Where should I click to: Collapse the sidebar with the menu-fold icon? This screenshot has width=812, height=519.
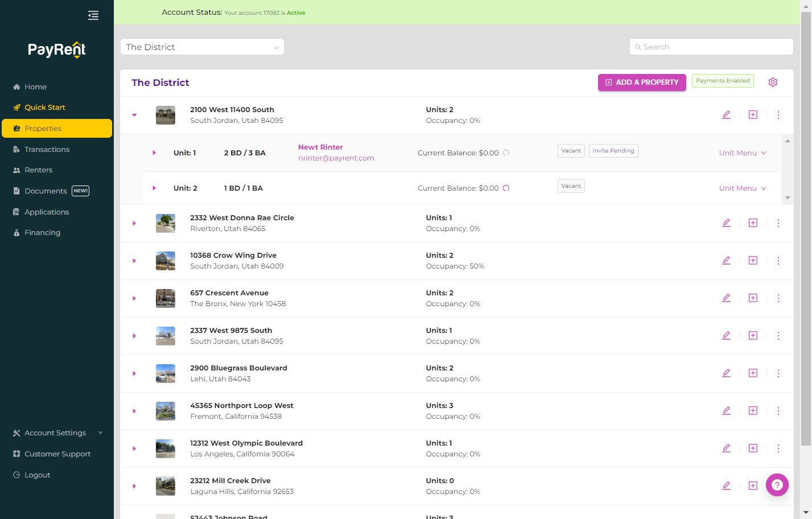(x=93, y=15)
